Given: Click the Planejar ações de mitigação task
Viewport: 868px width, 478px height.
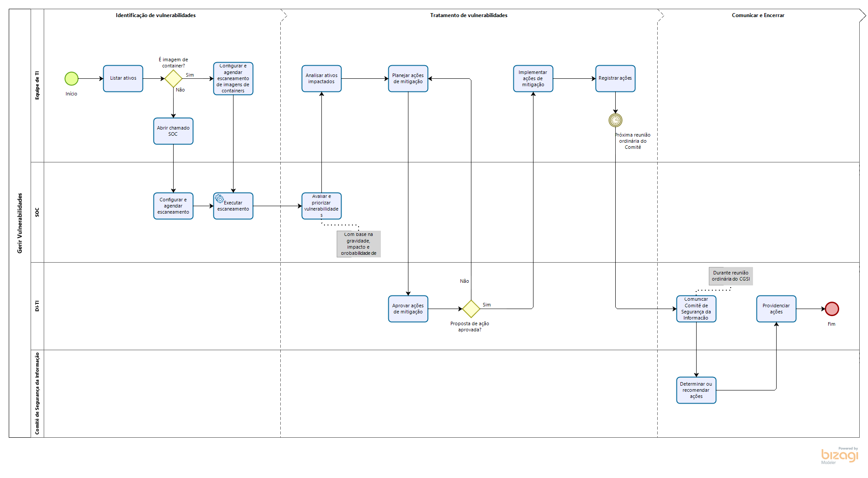Looking at the screenshot, I should click(408, 79).
